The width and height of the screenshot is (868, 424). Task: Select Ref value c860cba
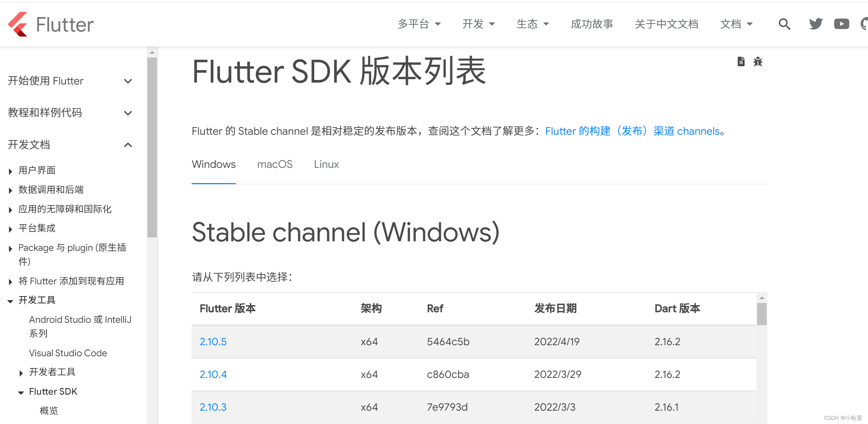pyautogui.click(x=448, y=375)
